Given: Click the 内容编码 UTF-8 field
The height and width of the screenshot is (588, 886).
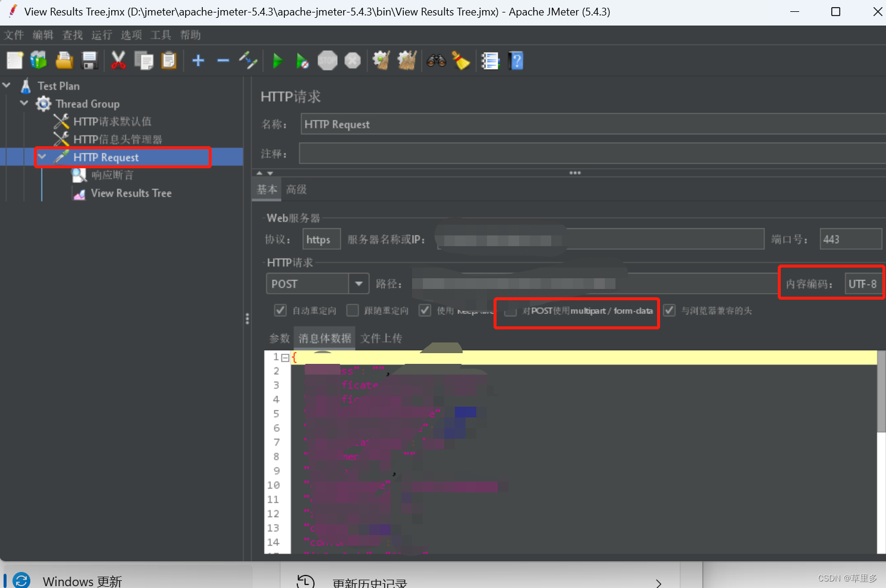Looking at the screenshot, I should [x=863, y=284].
